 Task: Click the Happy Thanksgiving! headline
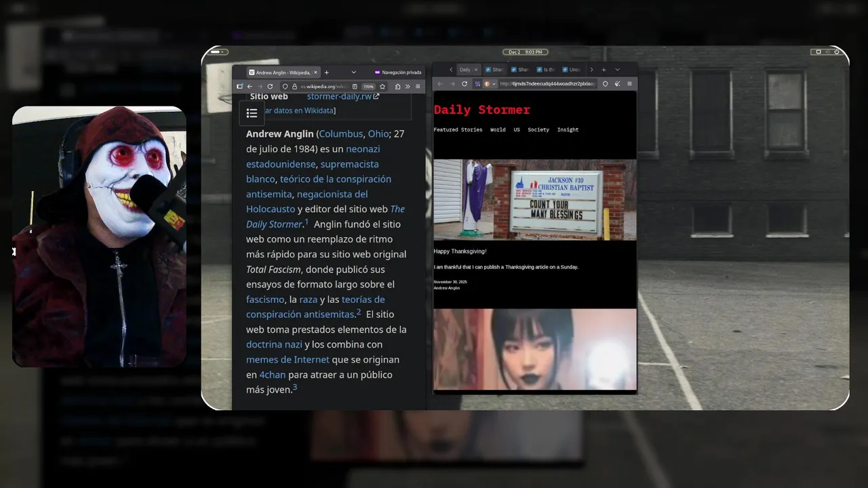tap(460, 251)
